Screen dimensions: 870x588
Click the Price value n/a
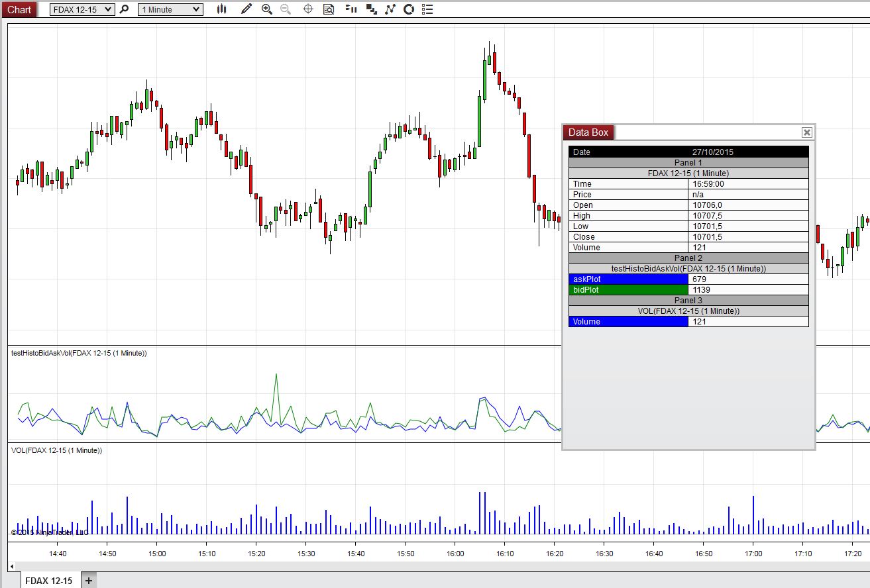(698, 195)
